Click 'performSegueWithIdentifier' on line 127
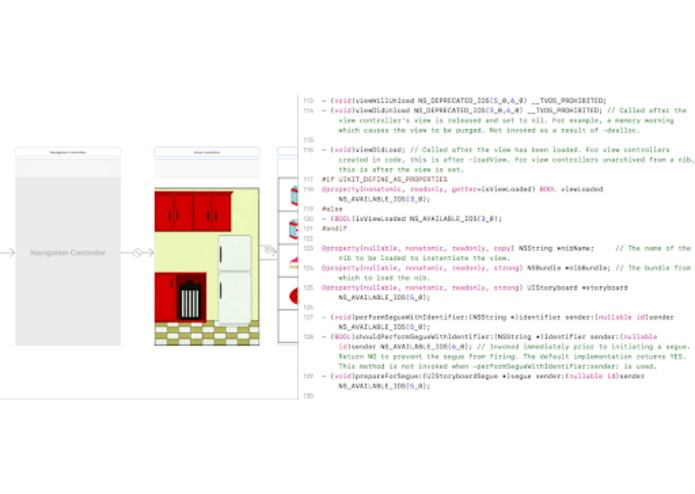695x494 pixels. tap(410, 317)
